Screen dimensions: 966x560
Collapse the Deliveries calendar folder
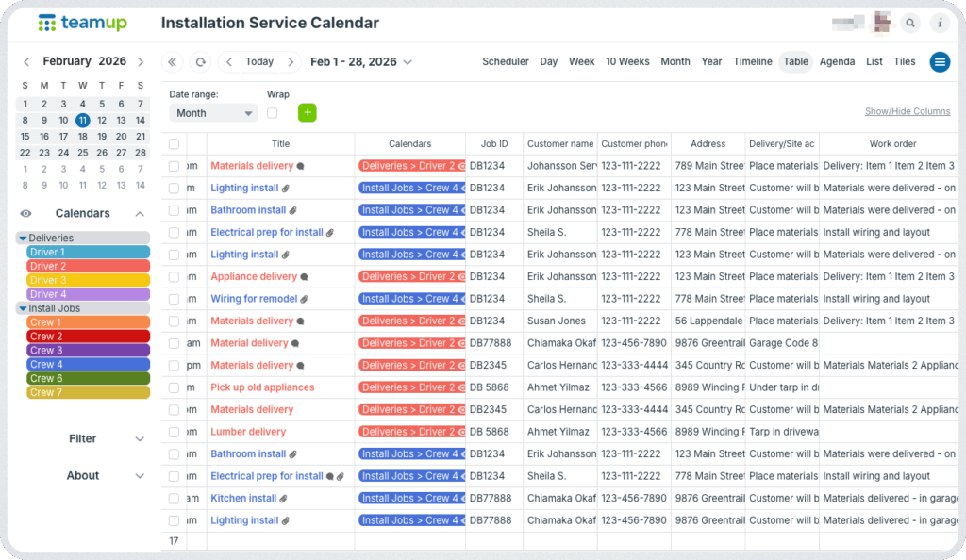tap(24, 239)
